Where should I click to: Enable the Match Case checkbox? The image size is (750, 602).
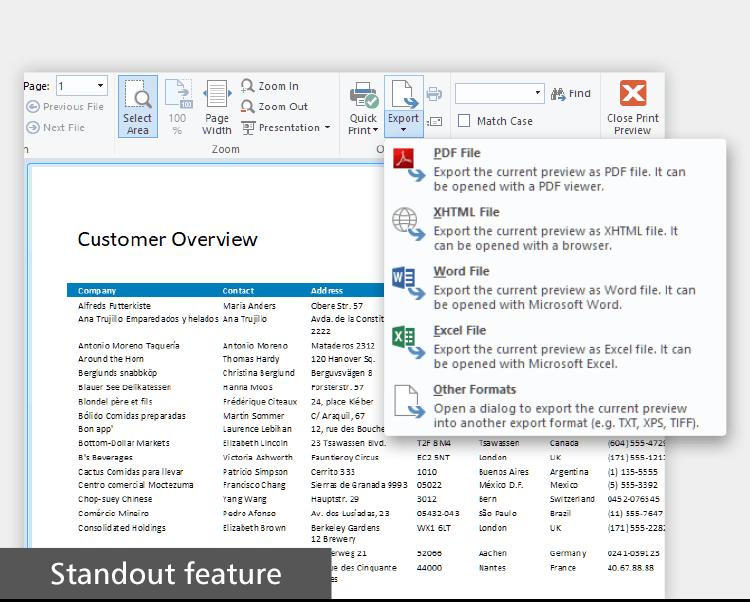coord(464,120)
